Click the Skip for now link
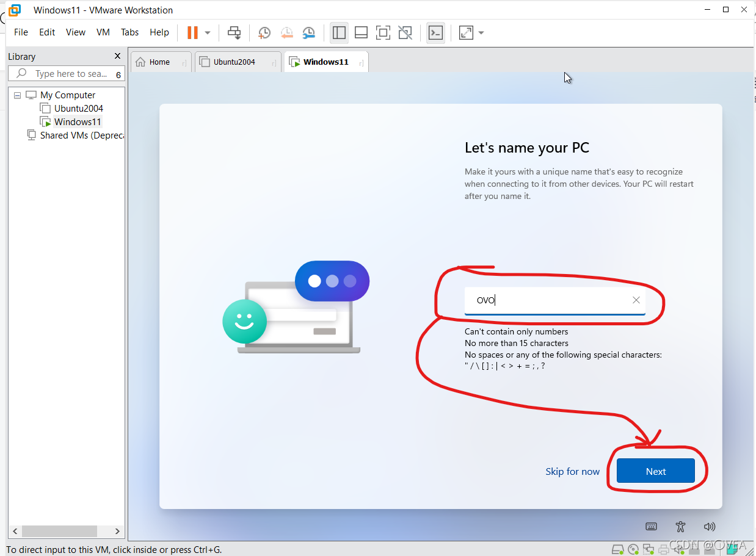756x556 pixels. tap(573, 471)
